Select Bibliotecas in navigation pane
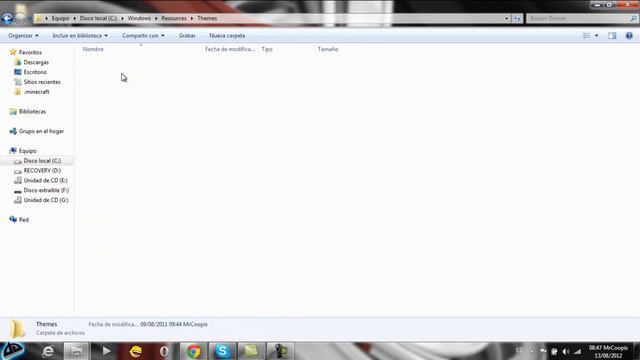Viewport: 640px width, 360px height. pyautogui.click(x=32, y=111)
